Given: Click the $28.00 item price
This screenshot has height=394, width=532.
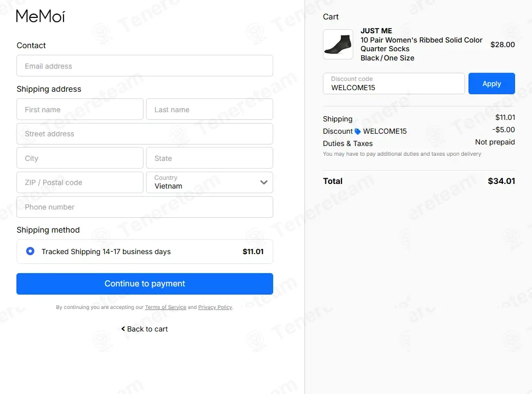Looking at the screenshot, I should pyautogui.click(x=502, y=45).
